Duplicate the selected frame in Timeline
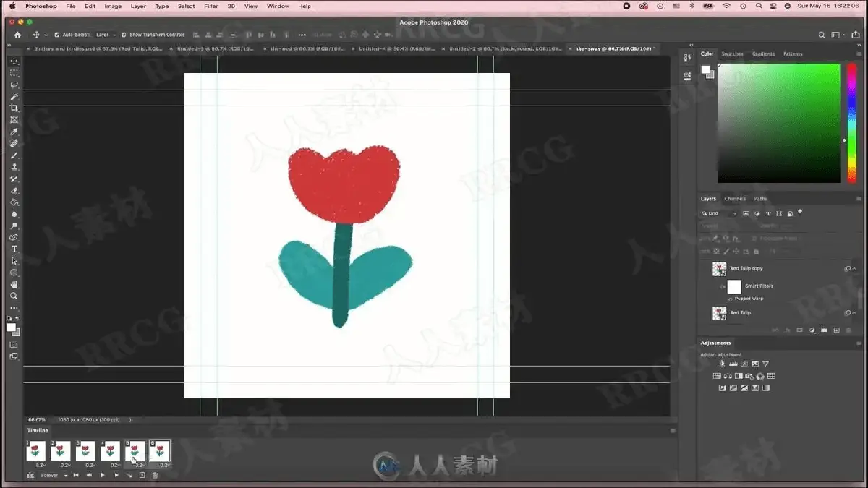 pos(142,475)
